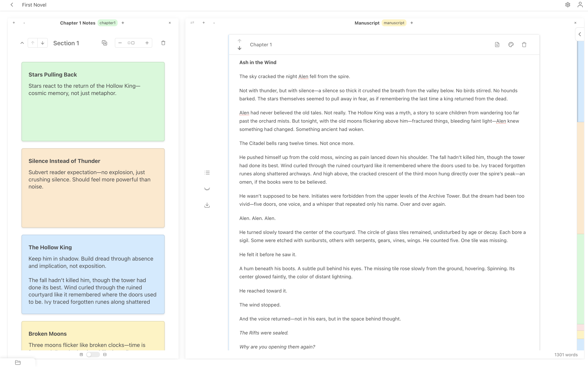This screenshot has width=588, height=368.
Task: Open the user profile icon
Action: click(580, 5)
